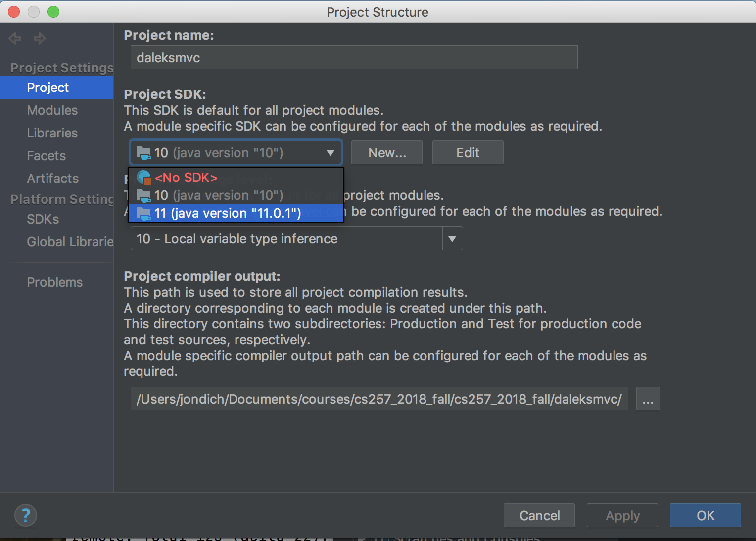Click the Edit SDK button
Viewport: 756px width, 541px height.
pyautogui.click(x=468, y=153)
